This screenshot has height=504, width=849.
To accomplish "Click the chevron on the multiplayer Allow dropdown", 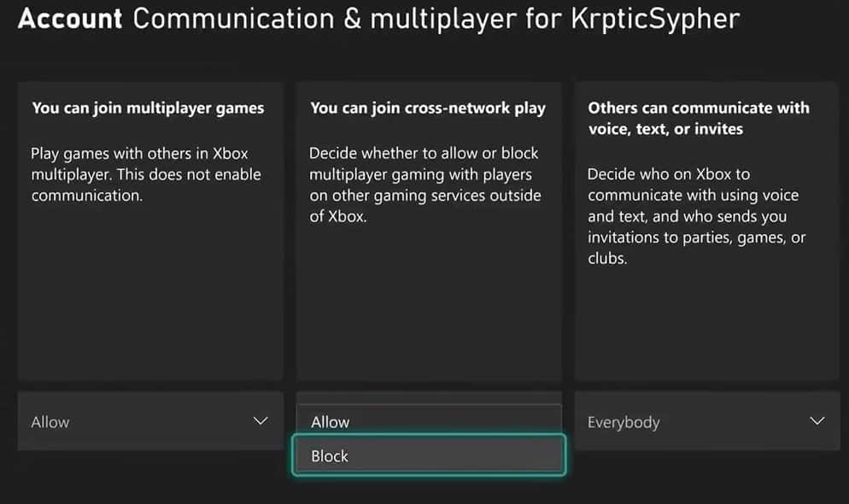I will (x=261, y=421).
